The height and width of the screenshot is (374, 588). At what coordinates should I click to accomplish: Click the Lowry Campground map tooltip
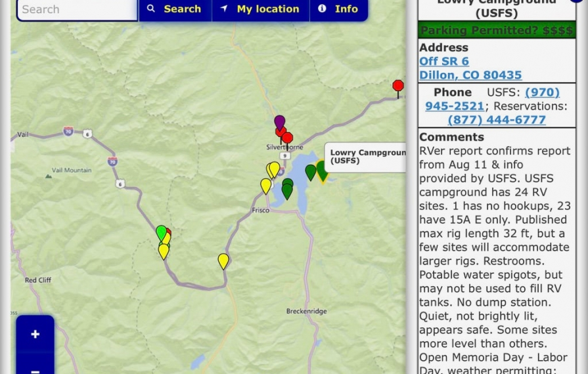pyautogui.click(x=365, y=157)
